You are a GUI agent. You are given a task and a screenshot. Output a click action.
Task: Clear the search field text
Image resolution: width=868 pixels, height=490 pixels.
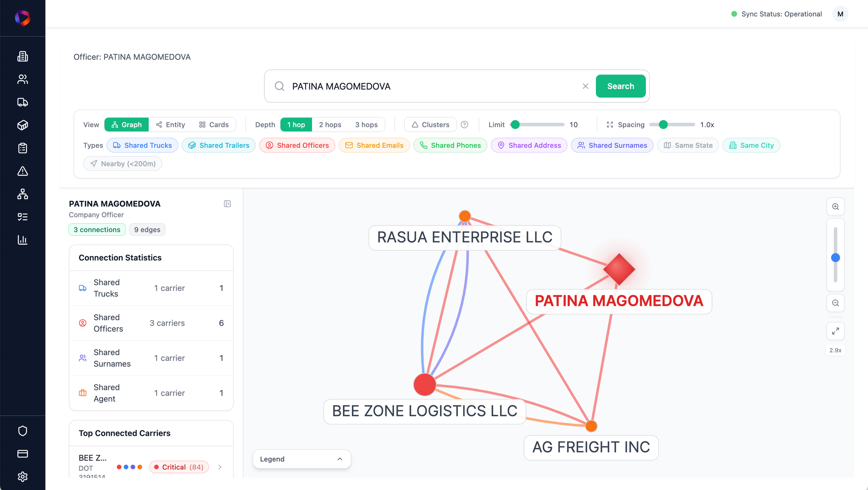(x=585, y=86)
